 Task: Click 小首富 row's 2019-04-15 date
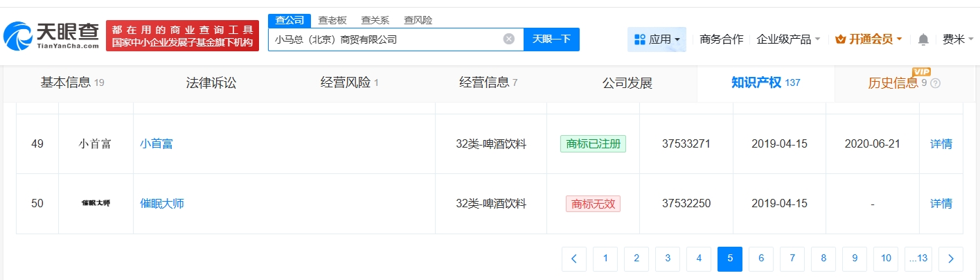tap(779, 144)
